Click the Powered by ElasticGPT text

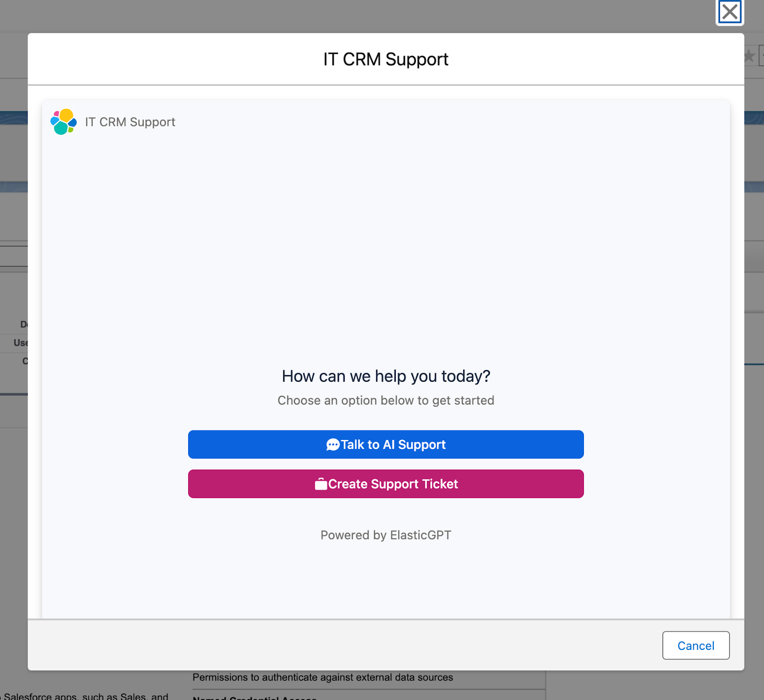[x=386, y=535]
